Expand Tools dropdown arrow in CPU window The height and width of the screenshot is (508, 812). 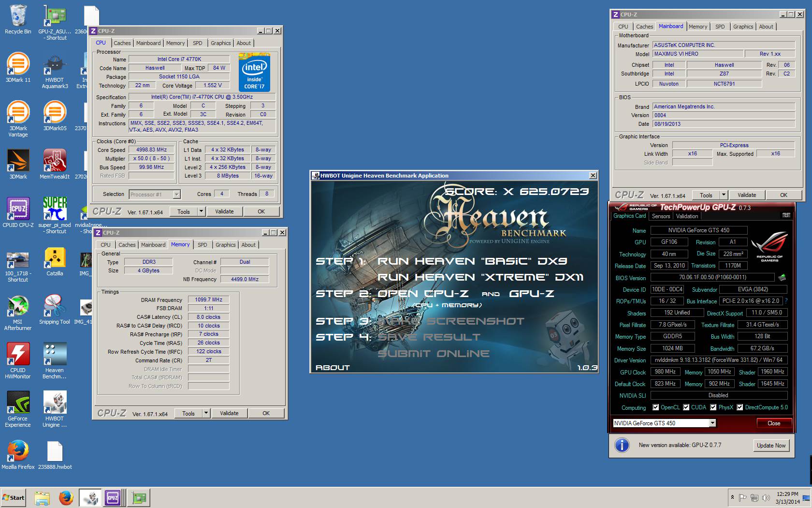click(x=202, y=211)
